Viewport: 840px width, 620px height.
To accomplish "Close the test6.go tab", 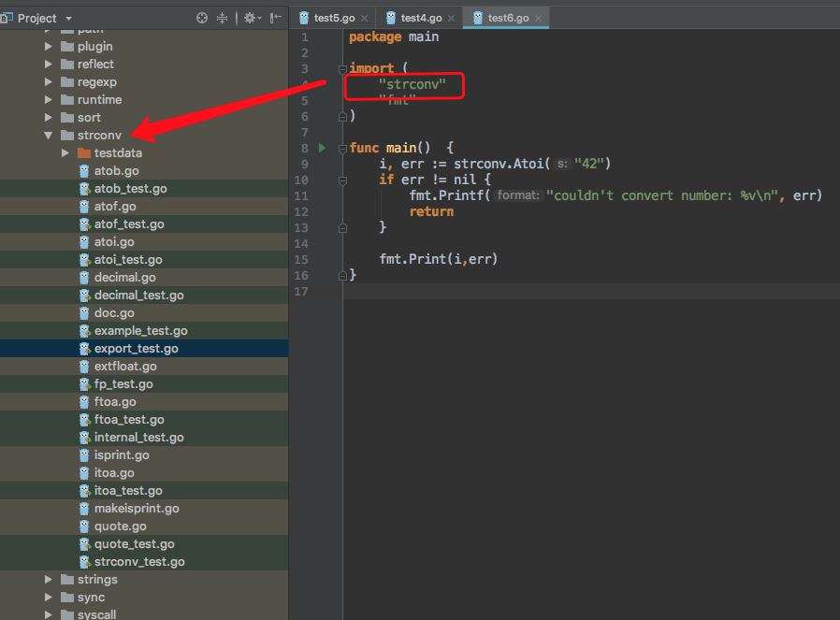I will [537, 18].
